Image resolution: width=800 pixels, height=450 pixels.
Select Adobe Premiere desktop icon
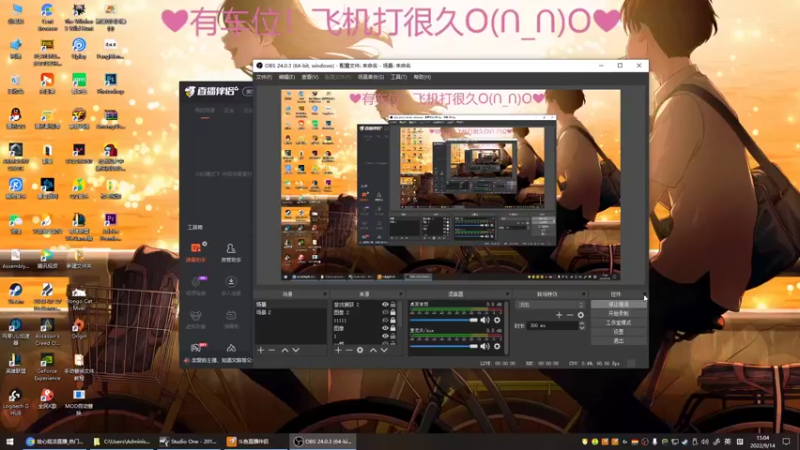click(110, 227)
